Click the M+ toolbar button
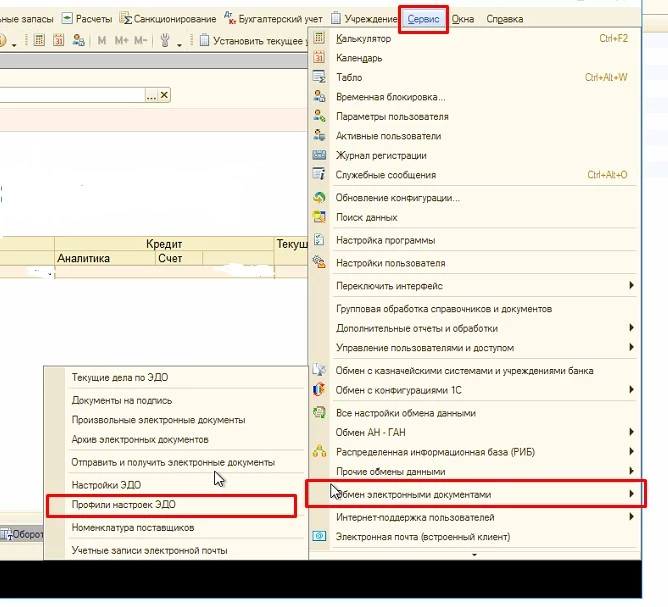 pos(121,41)
